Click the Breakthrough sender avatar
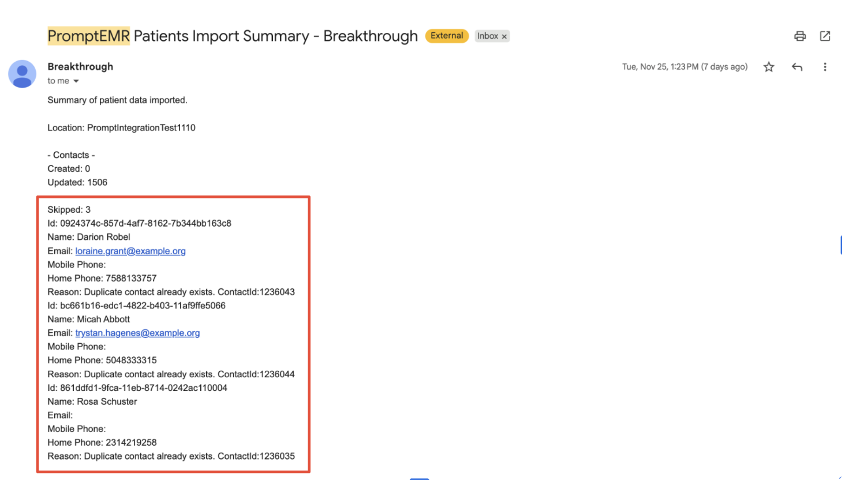The height and width of the screenshot is (504, 860). [22, 74]
